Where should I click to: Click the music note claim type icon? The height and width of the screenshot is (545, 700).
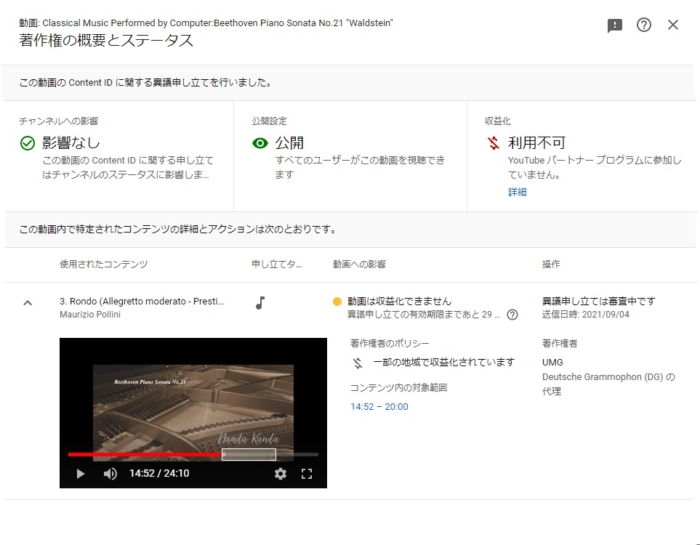click(x=260, y=302)
